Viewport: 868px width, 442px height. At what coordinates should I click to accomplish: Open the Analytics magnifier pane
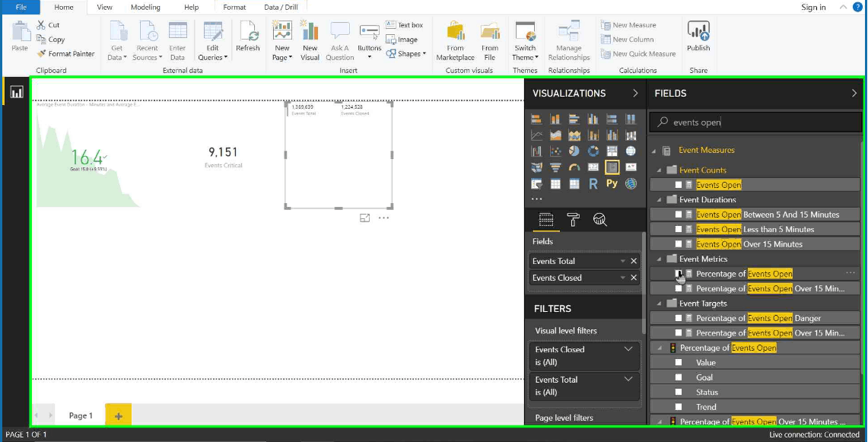(599, 220)
